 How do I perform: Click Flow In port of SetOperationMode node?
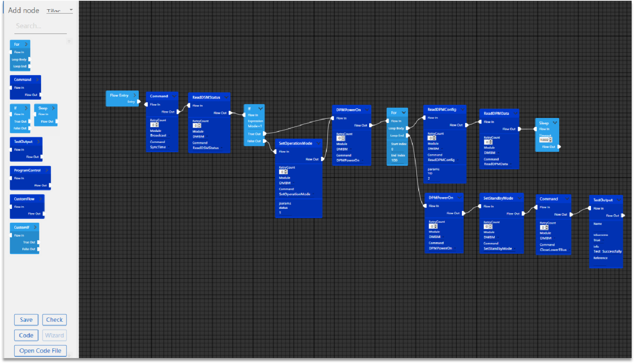pyautogui.click(x=276, y=151)
